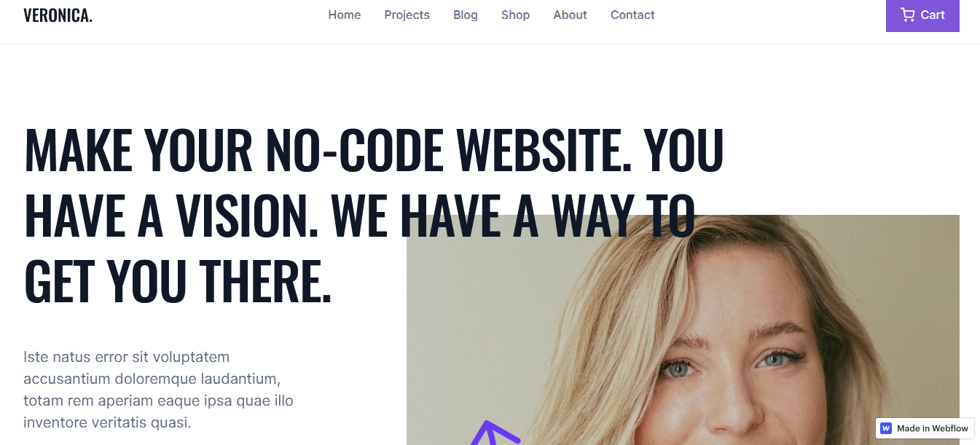Click the 'WE HAVE A WAY TO' heading text
The width and height of the screenshot is (980, 445).
coord(513,215)
